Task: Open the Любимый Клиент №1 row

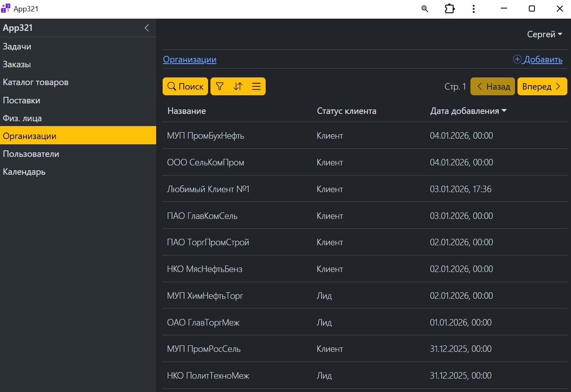Action: 208,189
